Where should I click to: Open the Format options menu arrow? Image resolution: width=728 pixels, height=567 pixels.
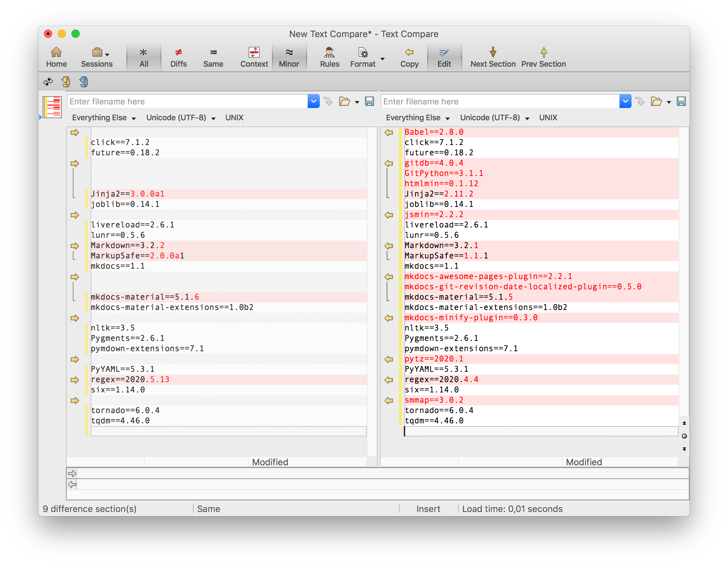(383, 59)
